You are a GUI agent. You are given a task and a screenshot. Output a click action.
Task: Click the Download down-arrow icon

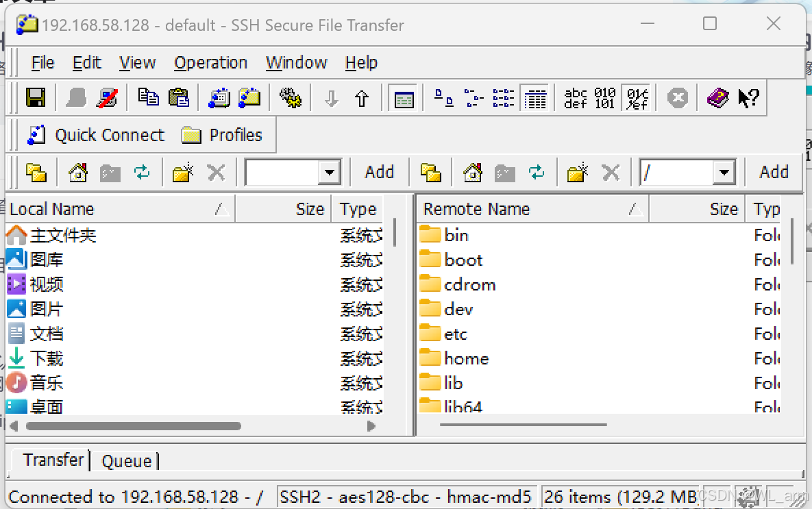coord(331,97)
